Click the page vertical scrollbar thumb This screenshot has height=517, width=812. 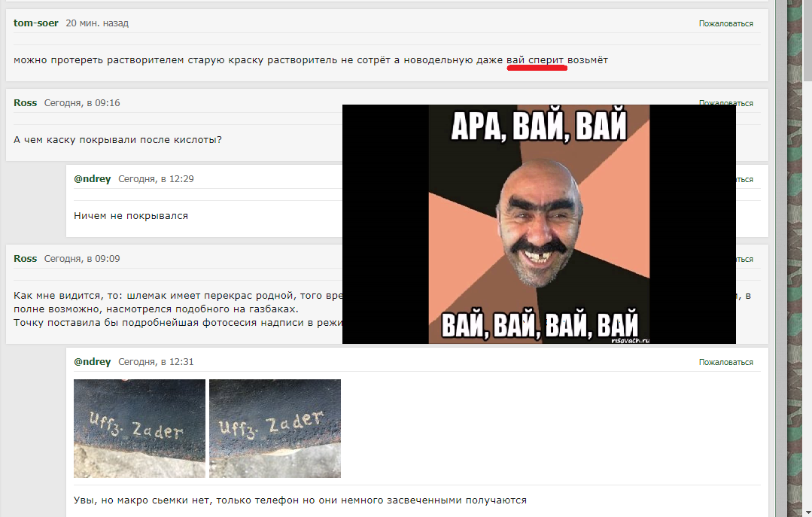point(807,41)
